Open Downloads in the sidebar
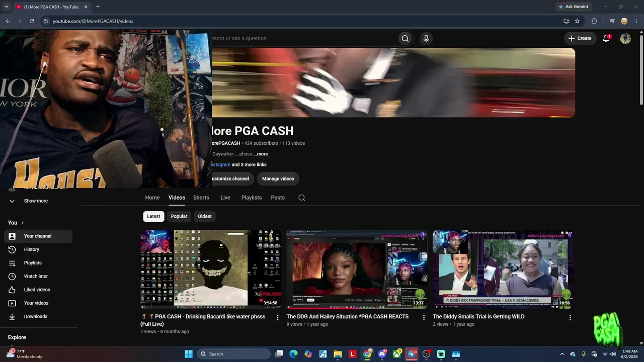This screenshot has width=644, height=362. point(38,316)
